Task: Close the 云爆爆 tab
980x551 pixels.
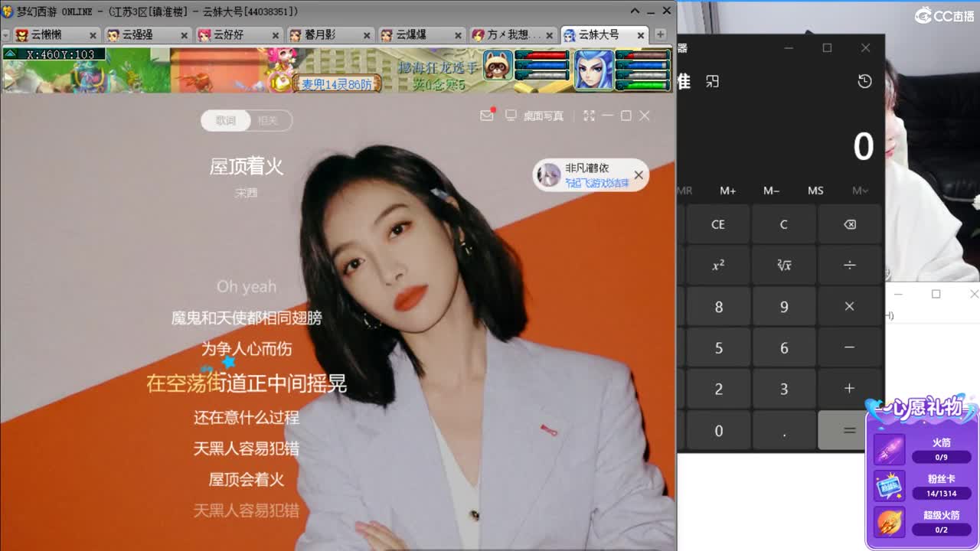Action: [458, 35]
